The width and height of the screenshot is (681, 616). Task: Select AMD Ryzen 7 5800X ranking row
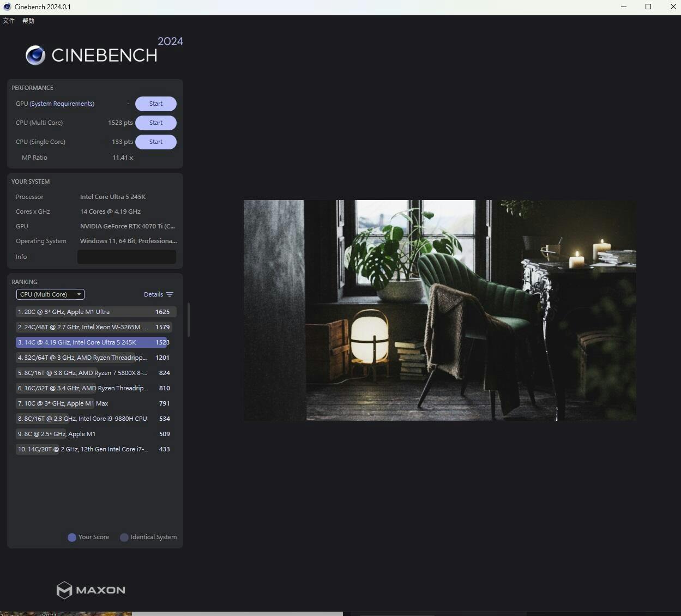pyautogui.click(x=96, y=373)
